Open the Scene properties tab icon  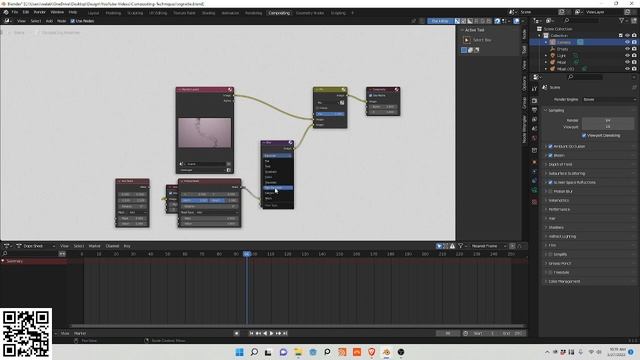click(534, 129)
